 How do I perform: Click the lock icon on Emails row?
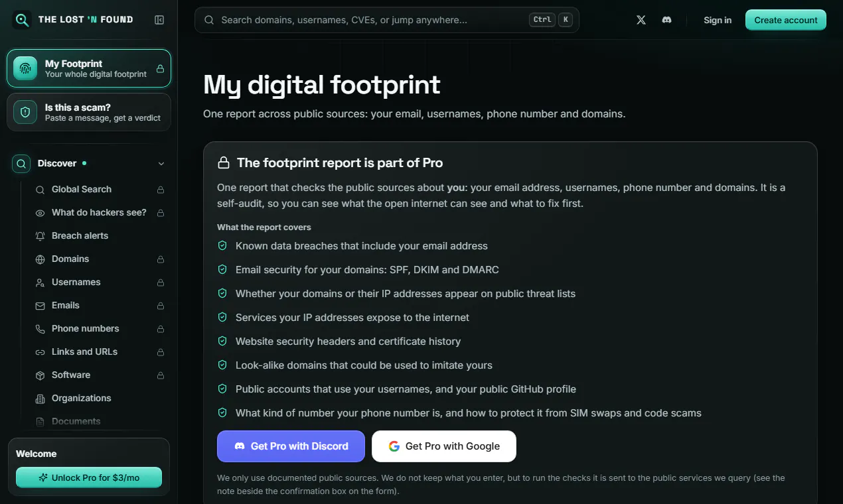(161, 306)
